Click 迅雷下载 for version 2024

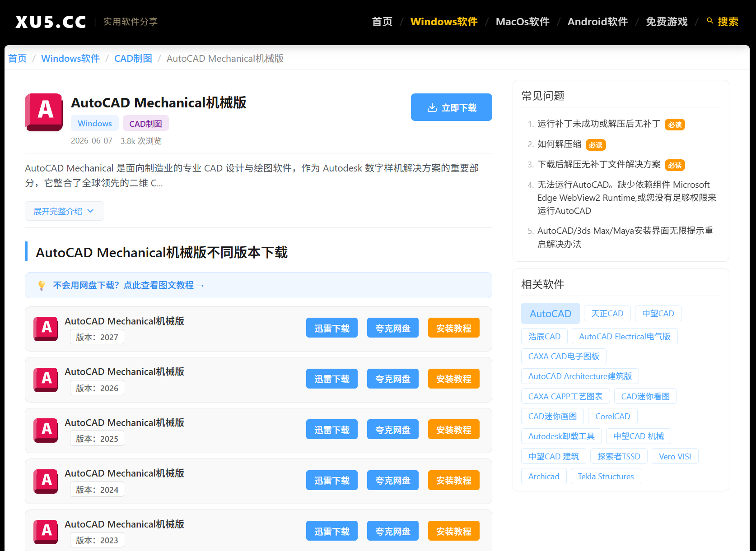click(332, 480)
